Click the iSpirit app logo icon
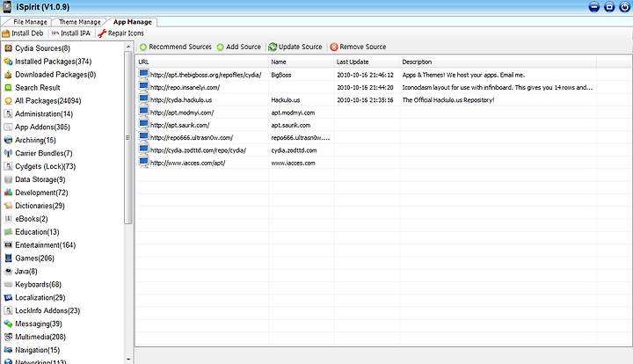This screenshot has height=364, width=633. coord(7,7)
